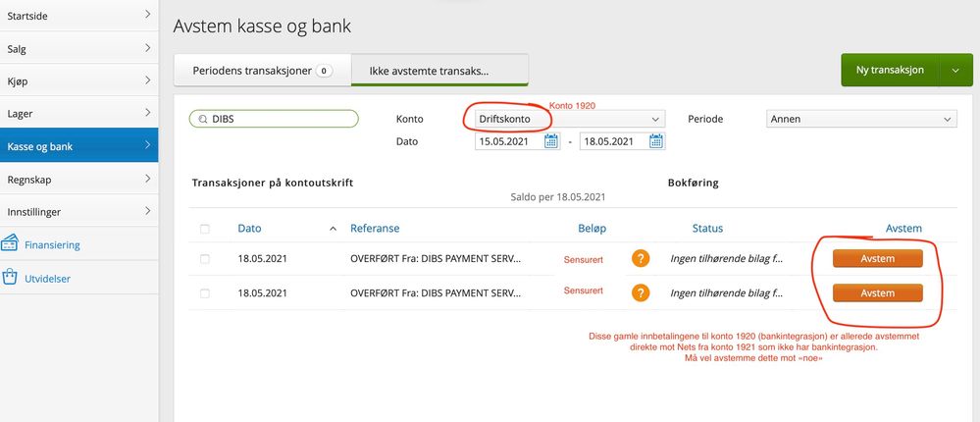The image size is (980, 422).
Task: Click the Saldo per 18.05.2021 text
Action: point(558,197)
